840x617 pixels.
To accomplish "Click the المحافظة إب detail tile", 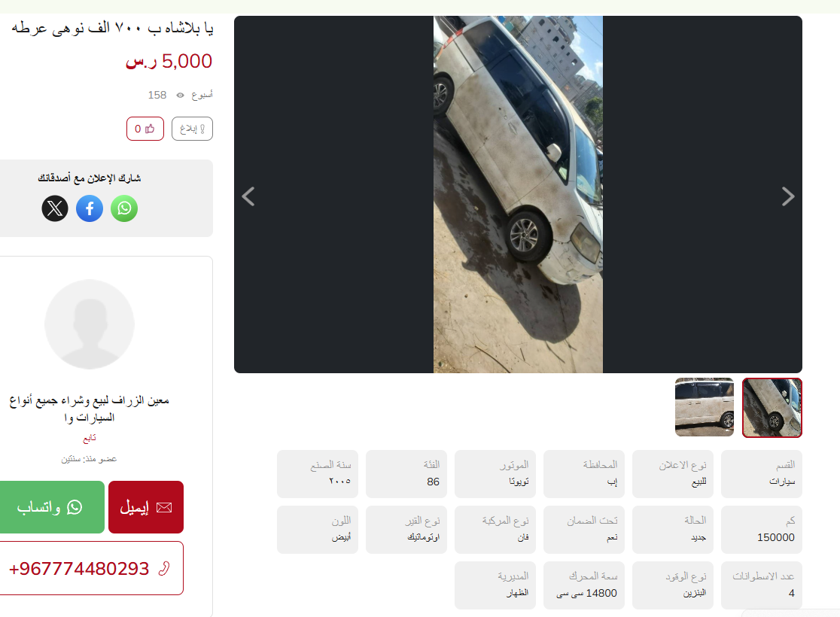I will pos(584,474).
